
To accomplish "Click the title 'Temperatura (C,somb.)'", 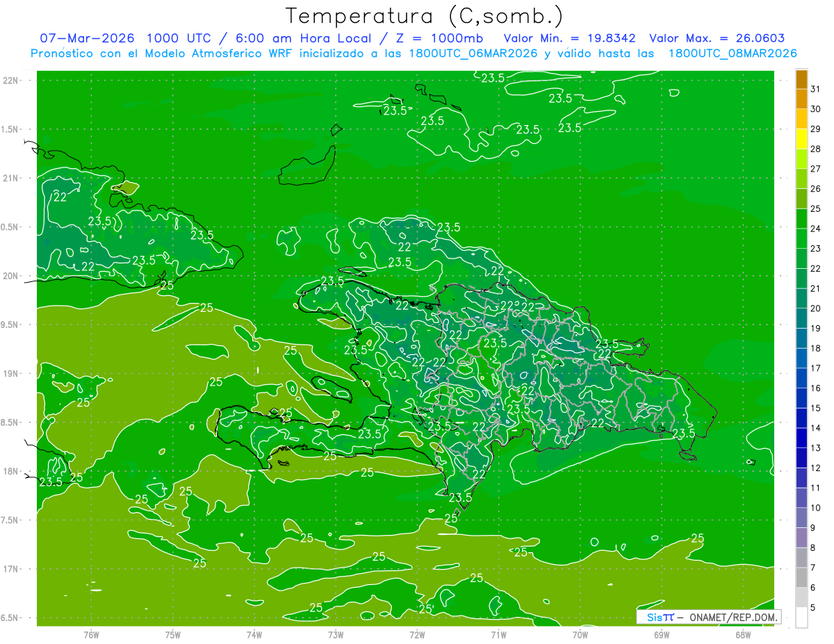I will click(x=425, y=15).
